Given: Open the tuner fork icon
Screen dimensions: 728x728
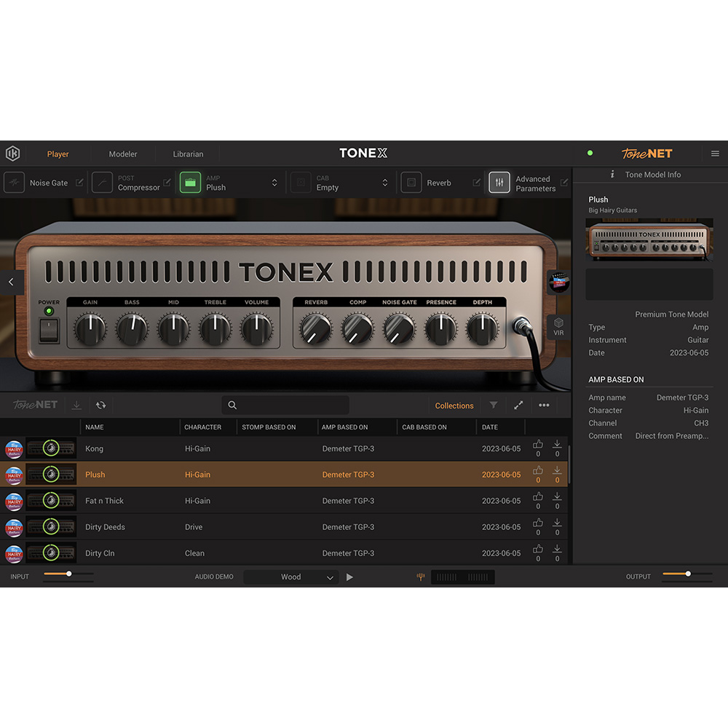Looking at the screenshot, I should [421, 577].
